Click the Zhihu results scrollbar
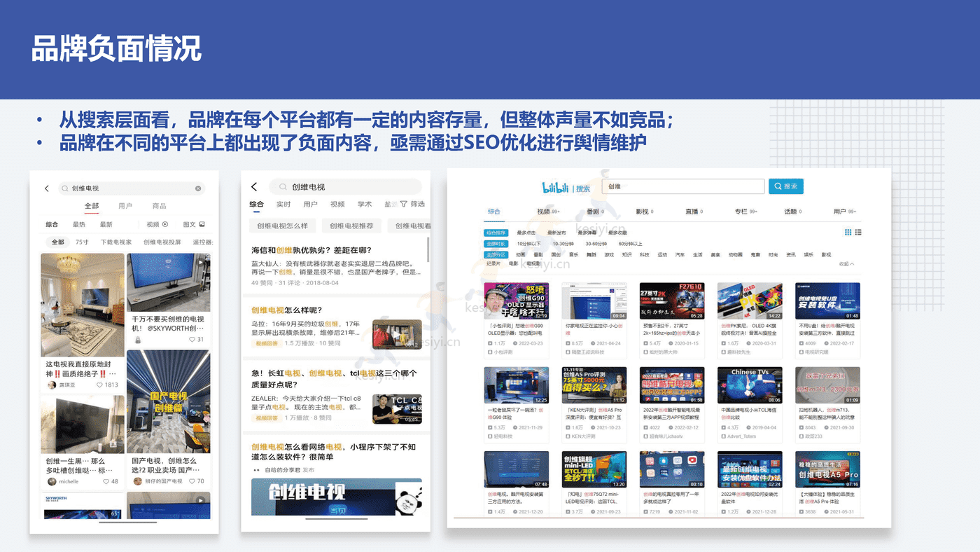The width and height of the screenshot is (980, 552). point(428,250)
